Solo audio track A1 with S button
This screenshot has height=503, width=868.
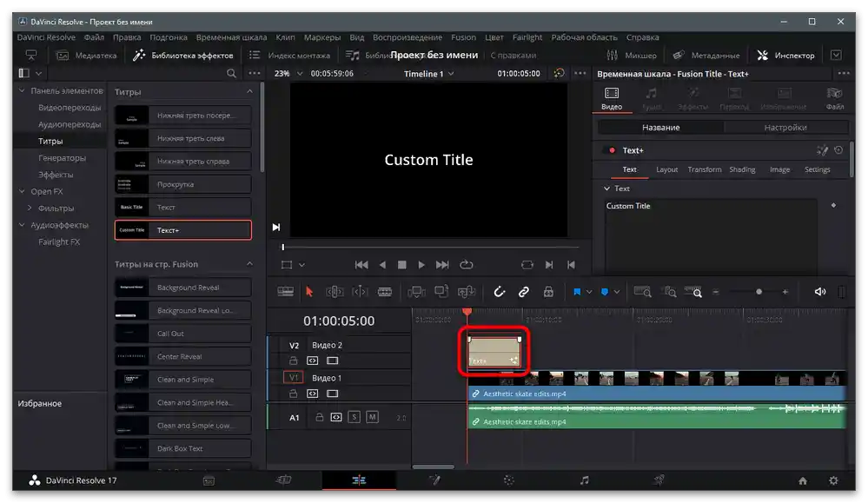click(354, 418)
